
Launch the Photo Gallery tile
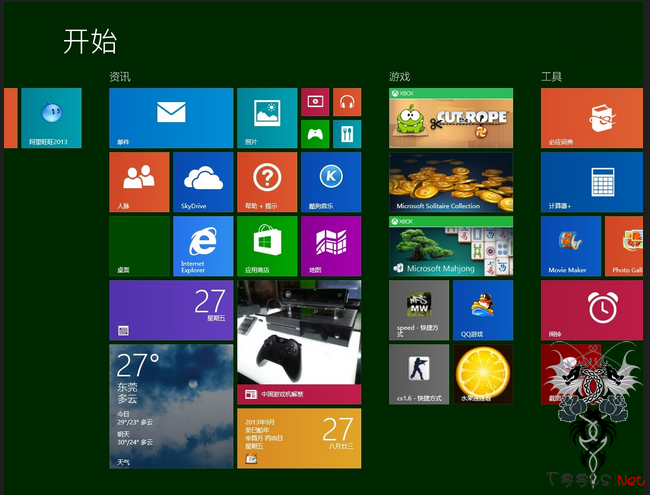(x=624, y=246)
